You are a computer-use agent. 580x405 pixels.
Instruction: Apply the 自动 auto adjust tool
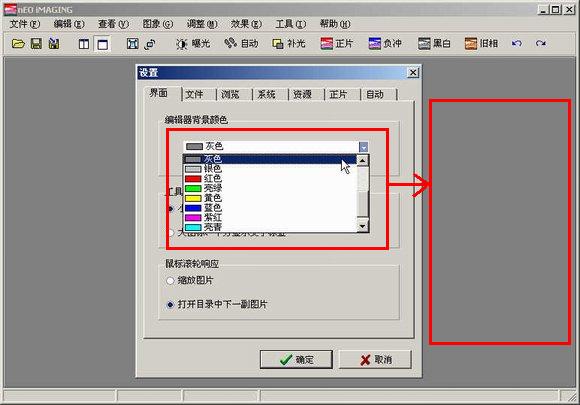click(241, 44)
